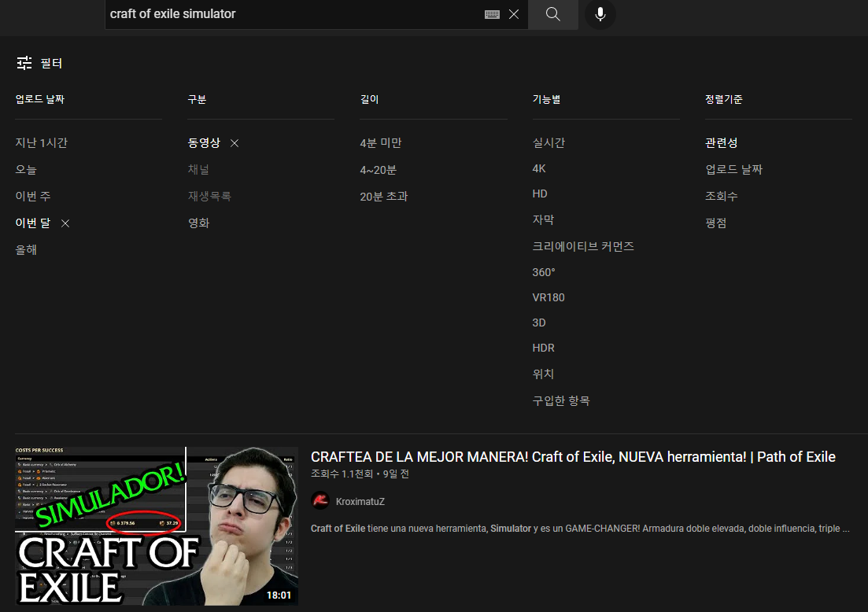The width and height of the screenshot is (868, 612).
Task: Filter duration to 20분 초과
Action: 383,196
